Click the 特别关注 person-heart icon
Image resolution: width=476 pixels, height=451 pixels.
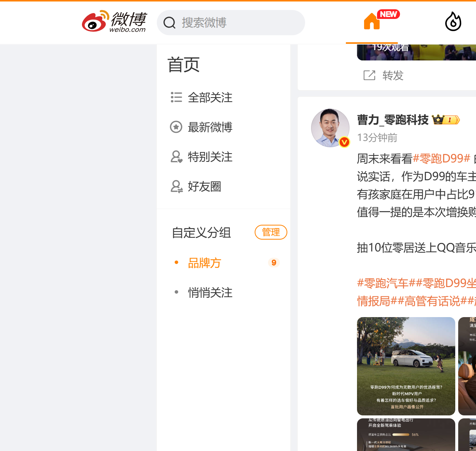[176, 157]
